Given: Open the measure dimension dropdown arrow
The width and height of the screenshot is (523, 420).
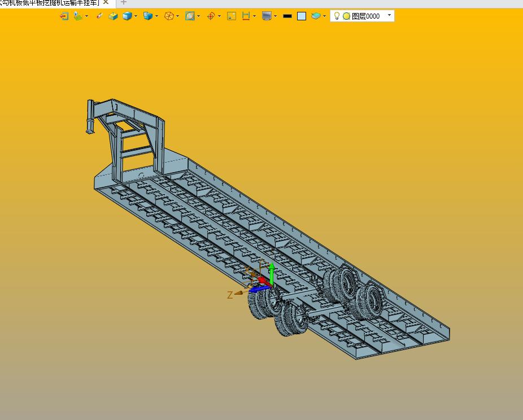Looking at the screenshot, I should [255, 16].
